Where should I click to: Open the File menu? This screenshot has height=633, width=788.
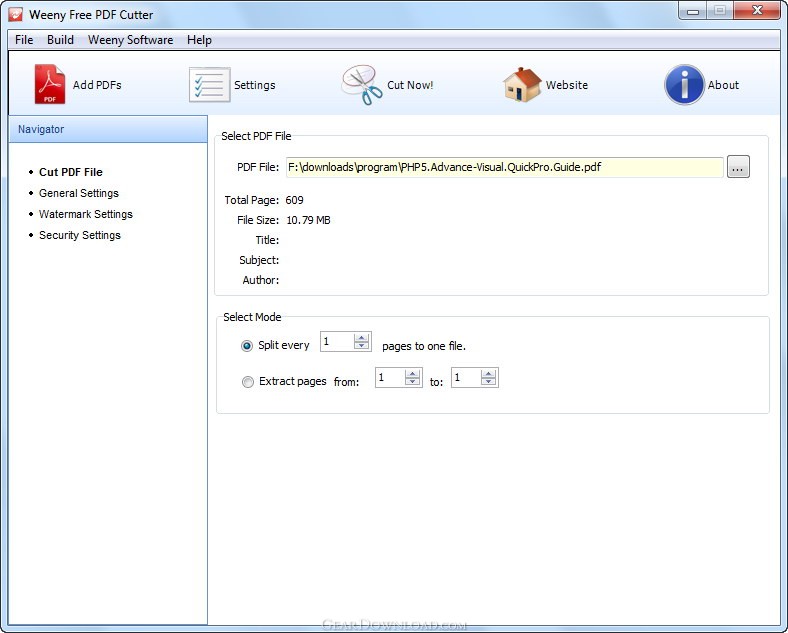click(x=24, y=40)
